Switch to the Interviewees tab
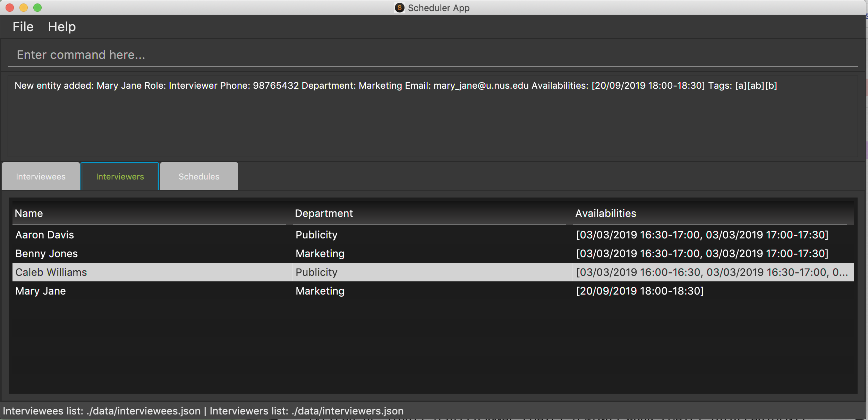The image size is (868, 420). [41, 176]
